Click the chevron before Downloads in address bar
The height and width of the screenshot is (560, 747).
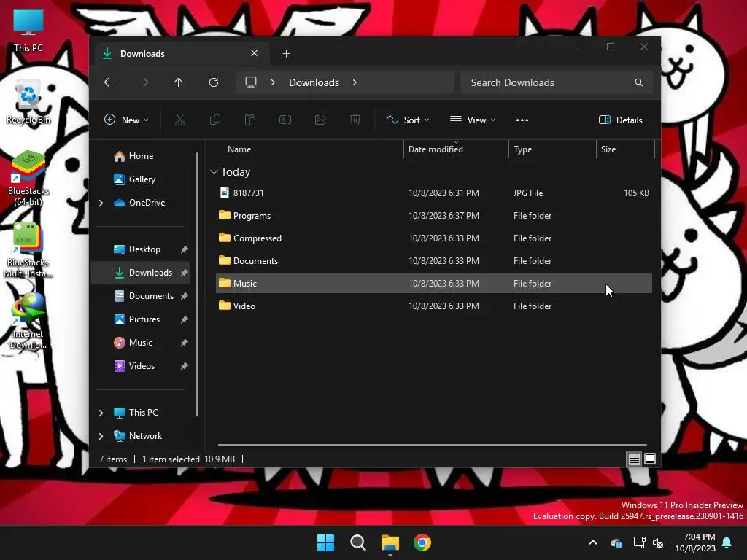(273, 82)
